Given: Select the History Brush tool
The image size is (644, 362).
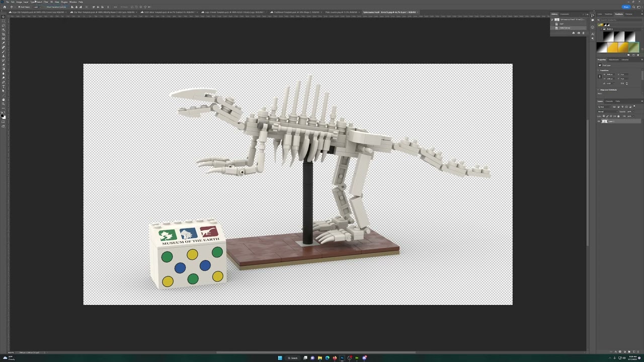Looking at the screenshot, I should [x=3, y=60].
